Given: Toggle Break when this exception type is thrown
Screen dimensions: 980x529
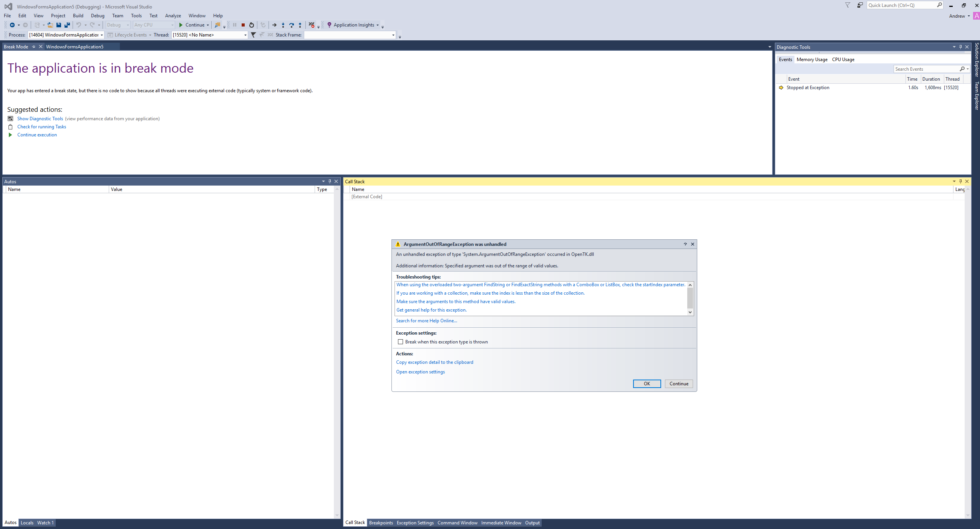Looking at the screenshot, I should (401, 342).
